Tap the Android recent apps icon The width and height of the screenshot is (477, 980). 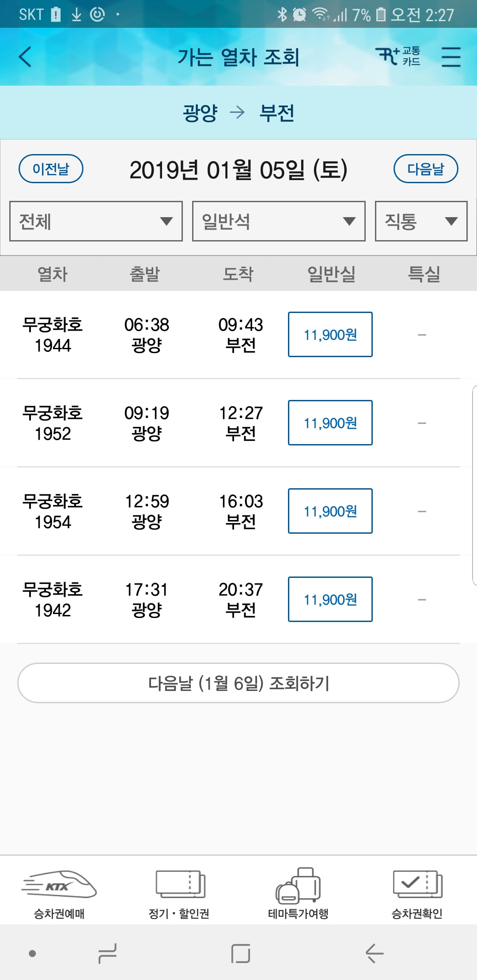107,954
